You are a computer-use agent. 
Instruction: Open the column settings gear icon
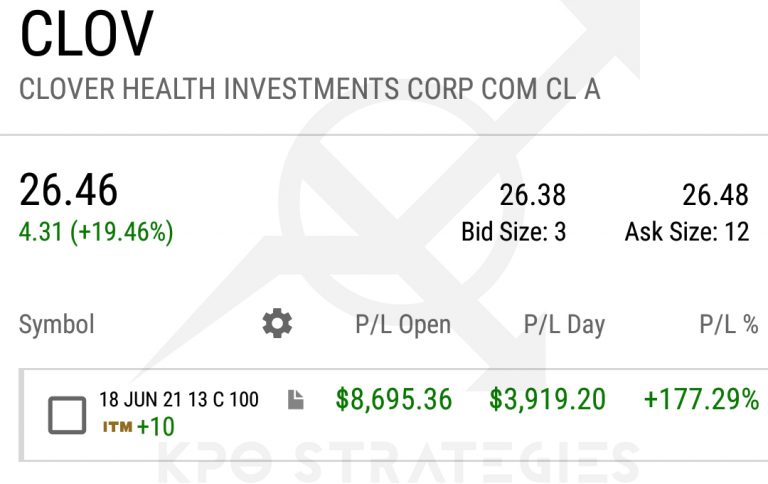coord(277,323)
